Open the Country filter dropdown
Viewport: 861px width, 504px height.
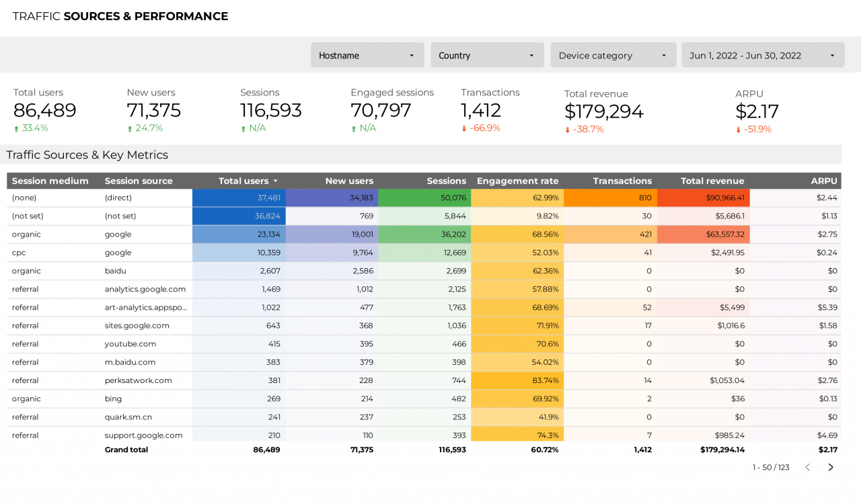487,54
